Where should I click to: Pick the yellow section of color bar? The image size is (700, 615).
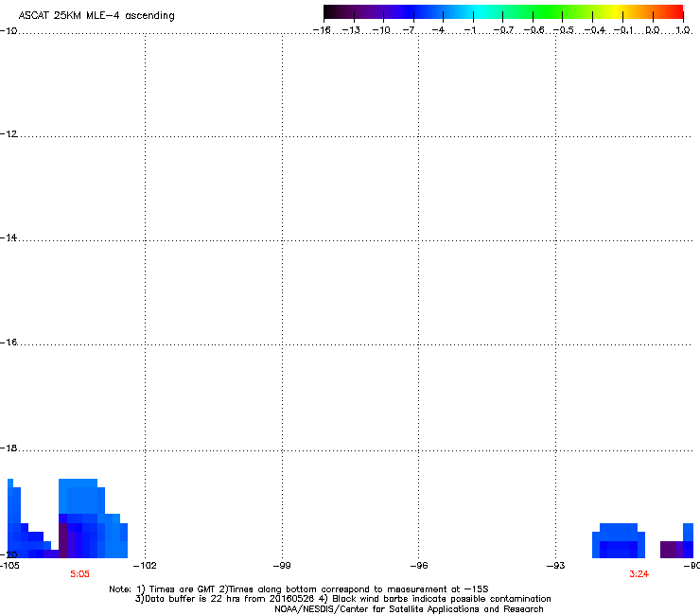click(616, 11)
